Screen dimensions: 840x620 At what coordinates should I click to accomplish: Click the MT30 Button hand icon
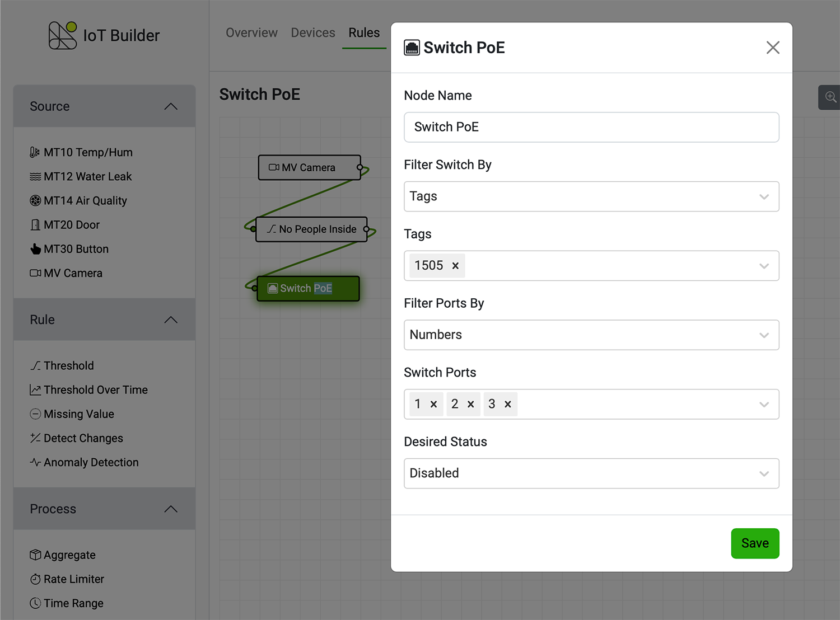[35, 248]
